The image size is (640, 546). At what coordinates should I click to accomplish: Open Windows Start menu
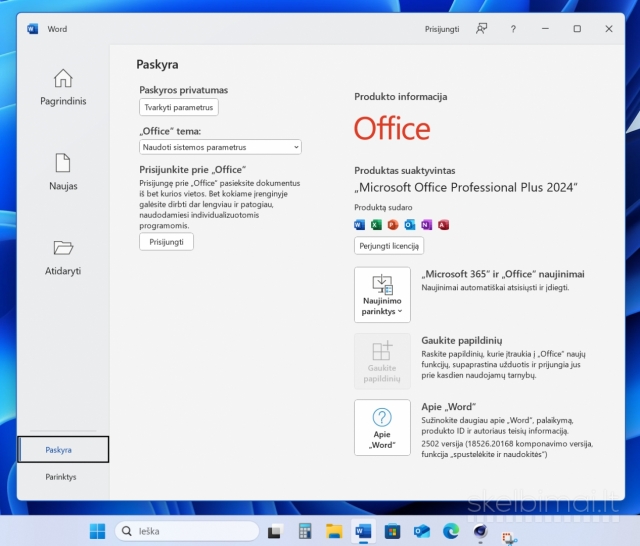tap(97, 531)
